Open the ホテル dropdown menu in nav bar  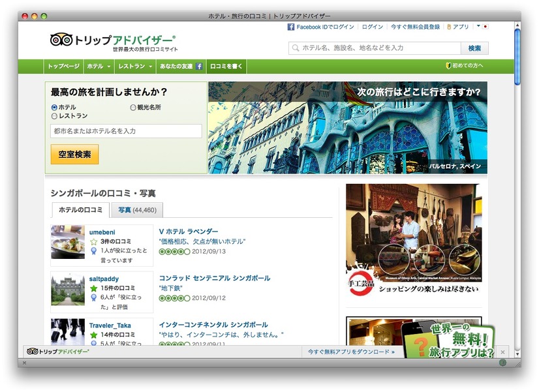(x=99, y=67)
